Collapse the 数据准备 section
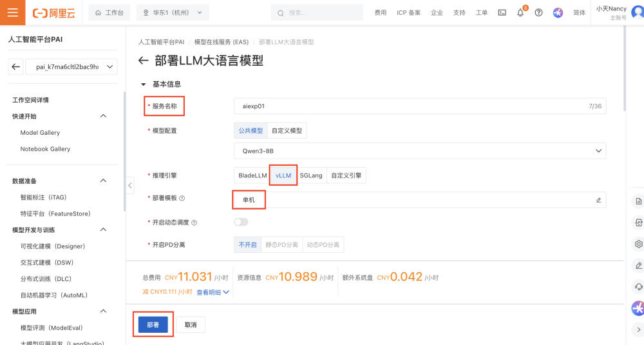The height and width of the screenshot is (345, 644). coord(104,181)
